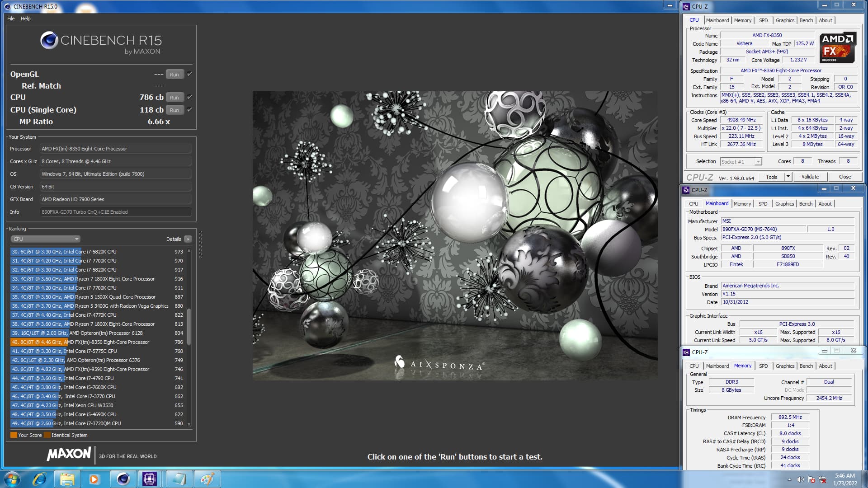
Task: Click the Tools button in CPU-Z
Action: click(772, 177)
